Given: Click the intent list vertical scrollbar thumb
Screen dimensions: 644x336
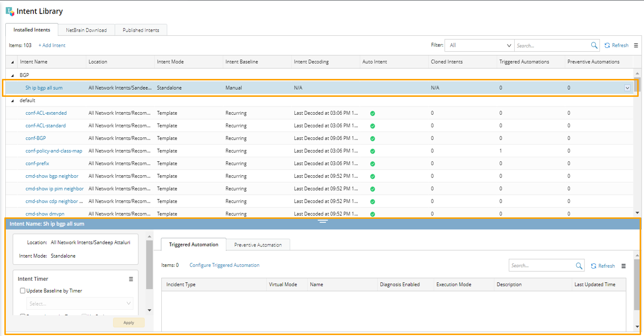Looking at the screenshot, I should 637,84.
